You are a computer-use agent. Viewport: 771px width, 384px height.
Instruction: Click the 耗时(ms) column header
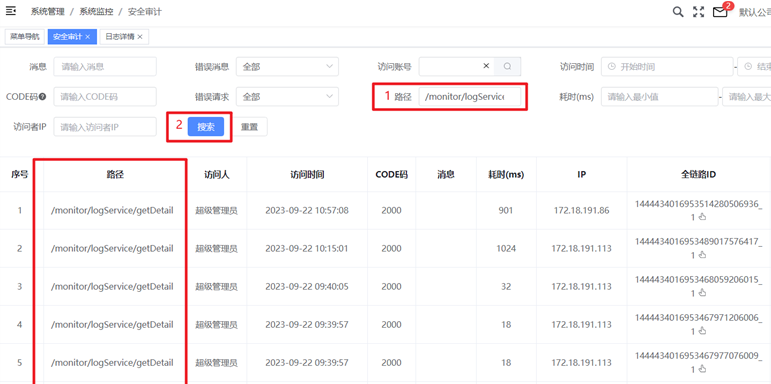click(506, 175)
